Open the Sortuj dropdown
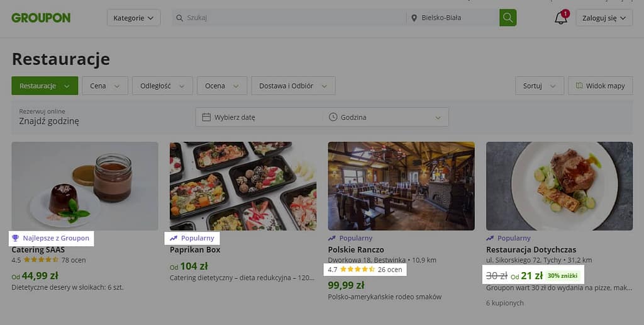The image size is (644, 325). pos(539,86)
